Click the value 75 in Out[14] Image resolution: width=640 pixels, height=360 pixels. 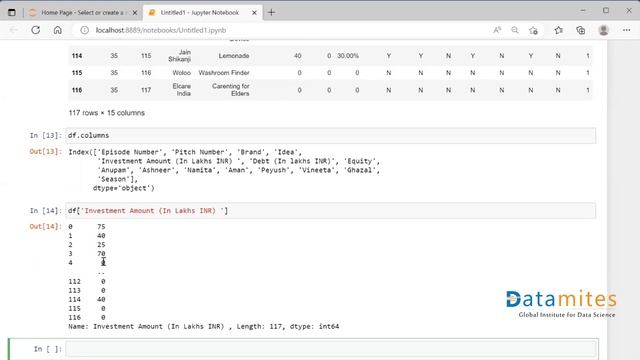tap(101, 227)
